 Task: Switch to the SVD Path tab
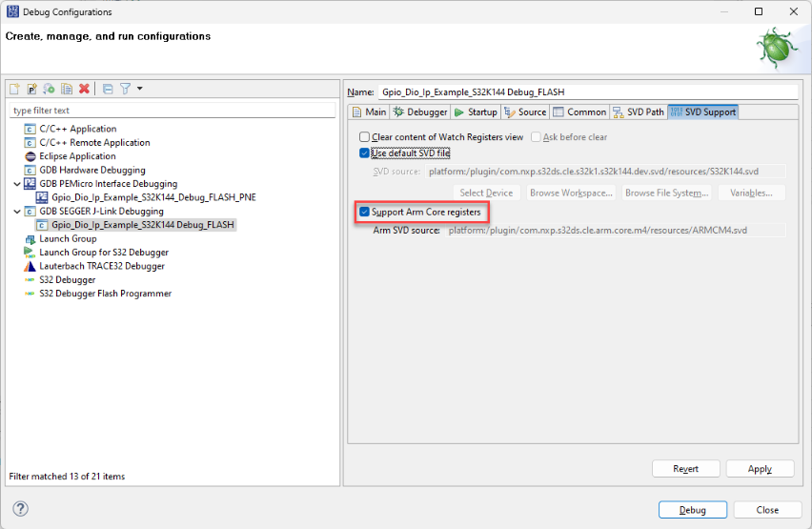(639, 112)
